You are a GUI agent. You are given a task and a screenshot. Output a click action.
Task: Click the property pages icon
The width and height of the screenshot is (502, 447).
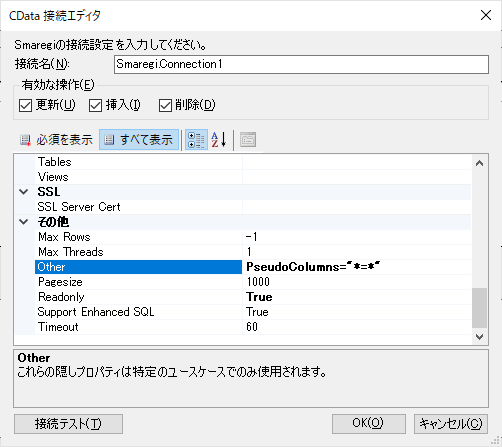coord(248,140)
